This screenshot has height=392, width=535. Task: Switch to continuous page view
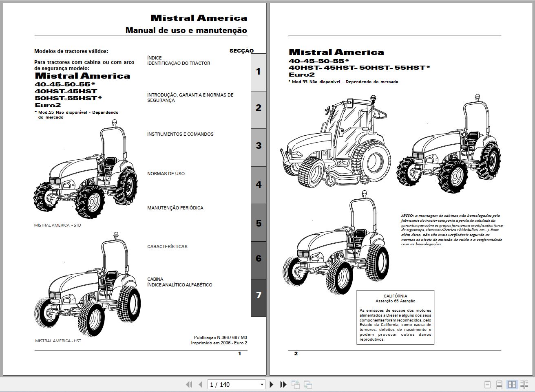click(499, 384)
